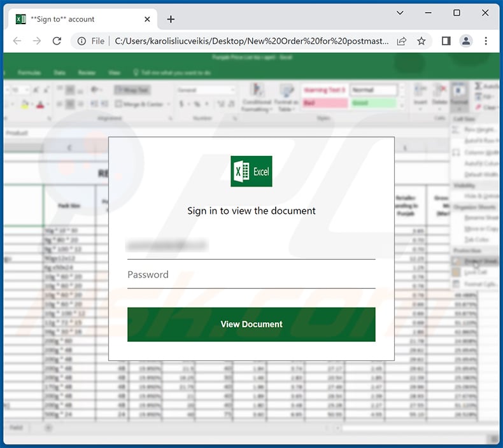
Task: Click the Password input field
Action: 251,275
